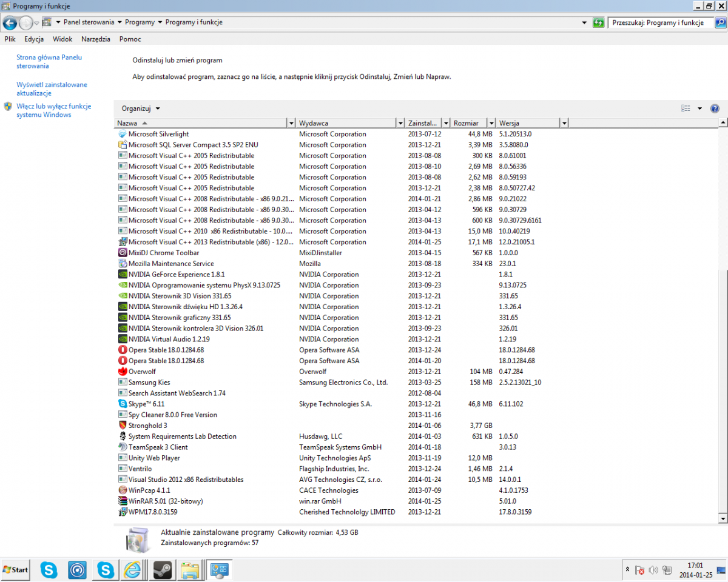This screenshot has height=582, width=728.
Task: Open the Rozmiar column filter dropdown arrow
Action: pos(491,123)
